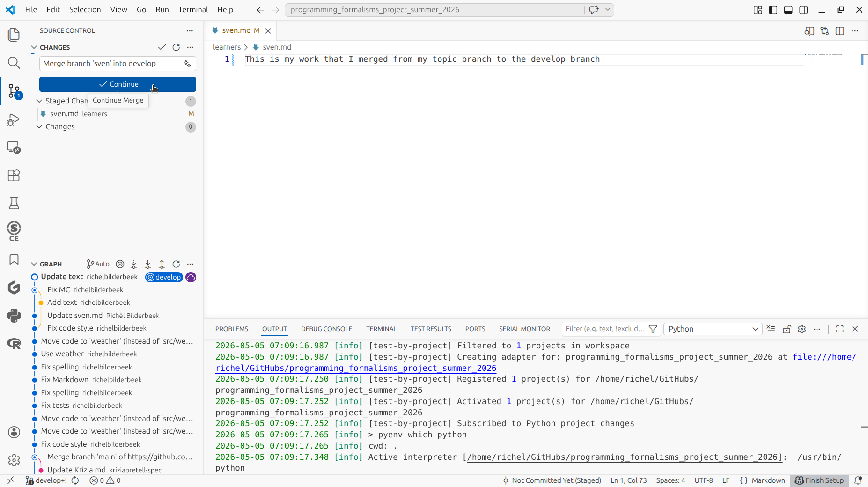Select 'Update Krizia.md' commit in Graph
868x487 pixels.
pyautogui.click(x=116, y=470)
